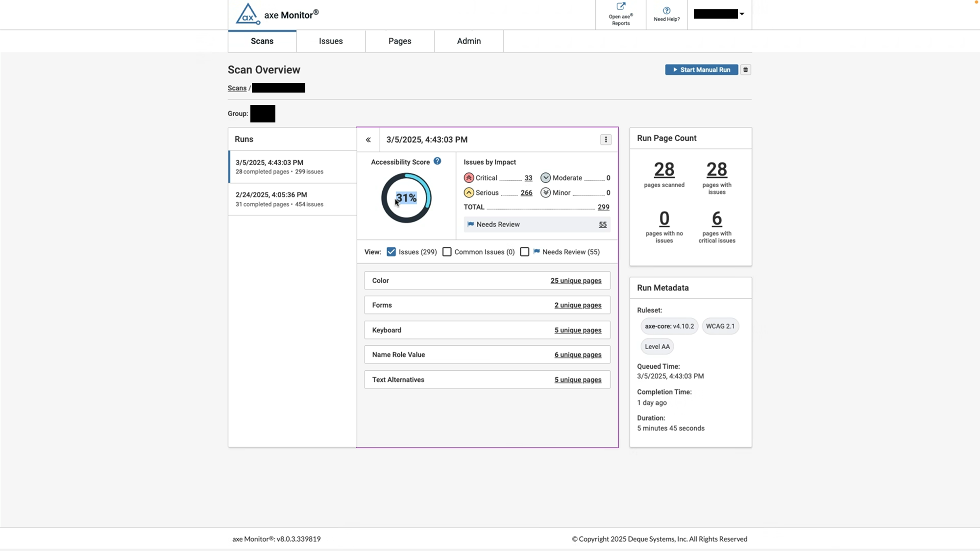980x551 pixels.
Task: Click the 31% accessibility score gauge
Action: (x=406, y=198)
